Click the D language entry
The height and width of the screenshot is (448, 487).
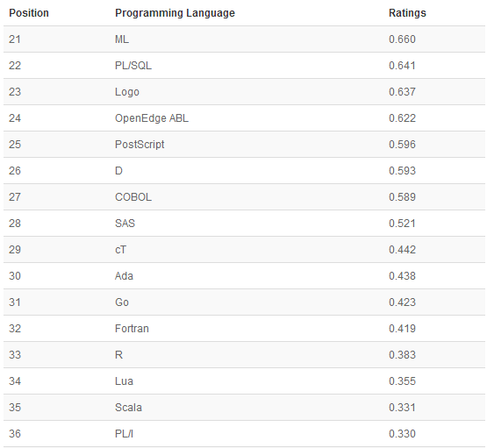118,171
